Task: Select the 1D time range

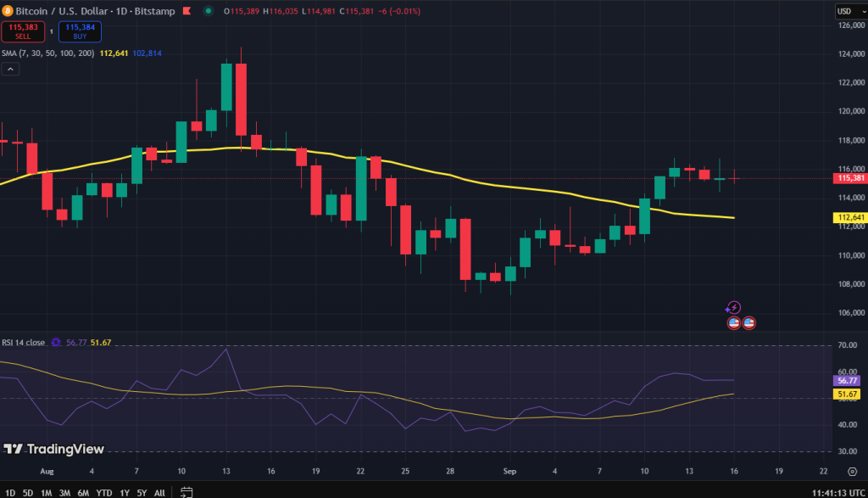Action: 8,492
